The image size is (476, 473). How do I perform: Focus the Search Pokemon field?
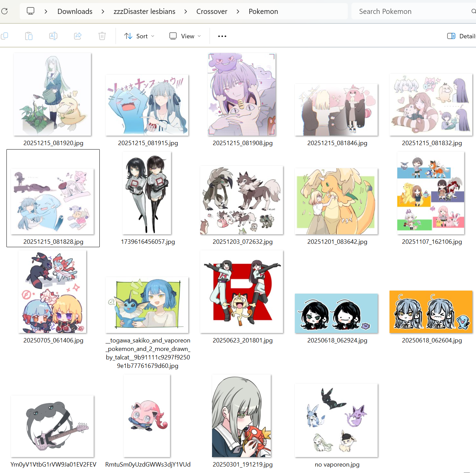[414, 12]
